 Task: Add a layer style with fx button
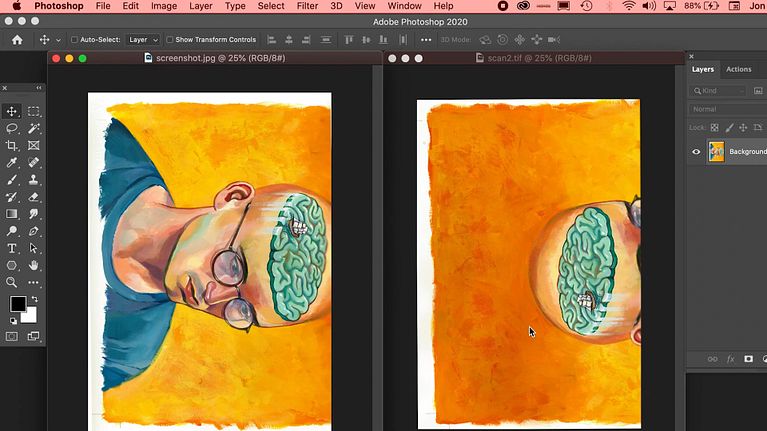click(x=731, y=358)
